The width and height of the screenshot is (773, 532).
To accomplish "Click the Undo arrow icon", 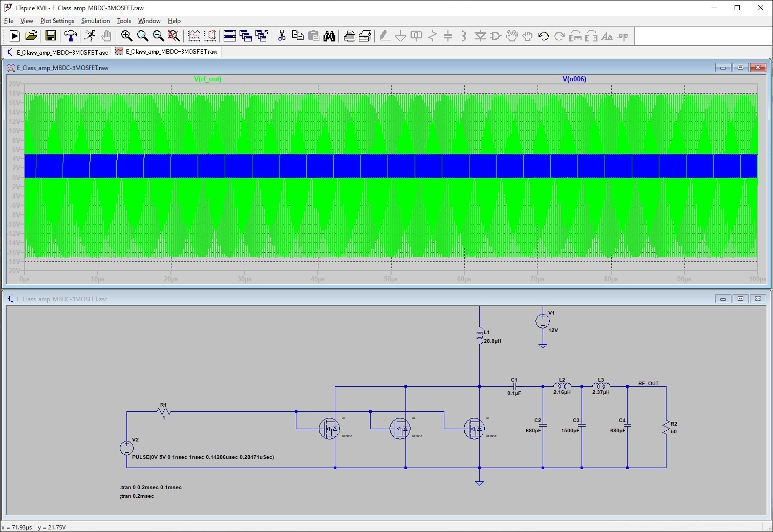I will 543,36.
